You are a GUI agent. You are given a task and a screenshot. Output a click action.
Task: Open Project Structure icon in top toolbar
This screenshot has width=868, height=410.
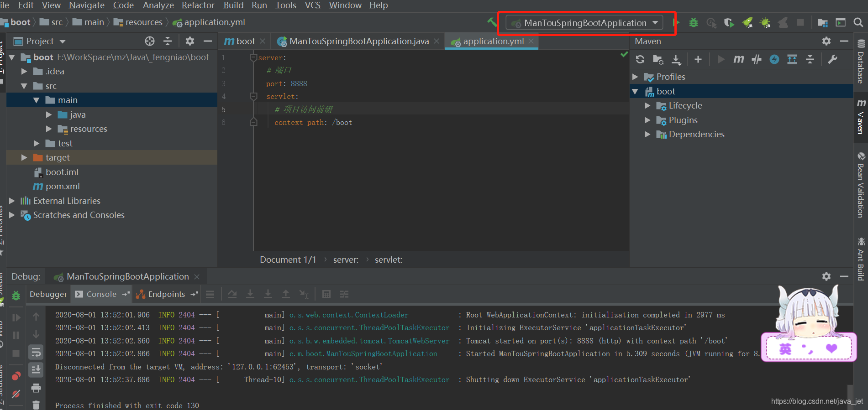[x=823, y=22]
